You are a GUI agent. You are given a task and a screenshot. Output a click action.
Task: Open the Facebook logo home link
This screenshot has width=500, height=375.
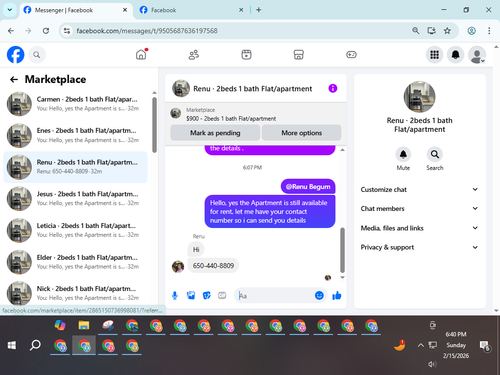tap(15, 55)
